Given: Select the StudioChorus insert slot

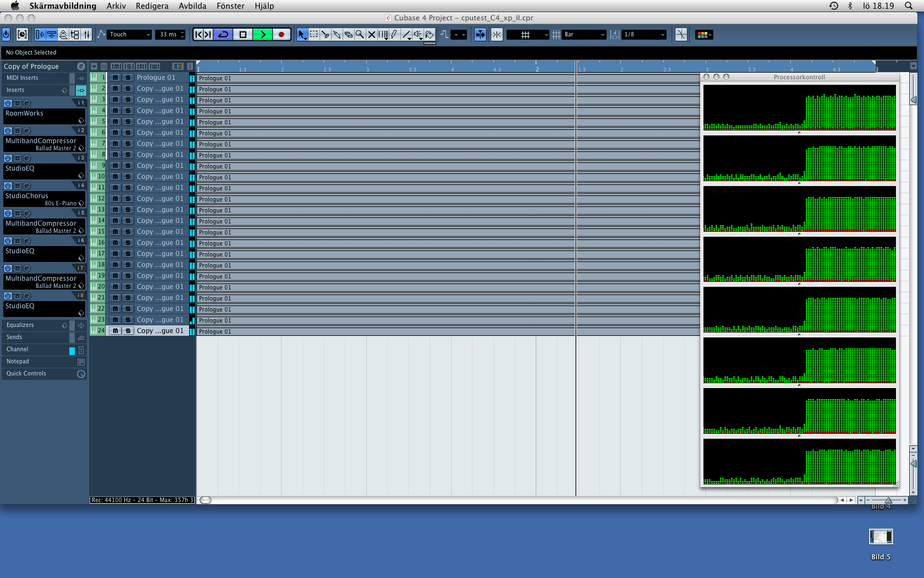Looking at the screenshot, I should click(x=43, y=199).
